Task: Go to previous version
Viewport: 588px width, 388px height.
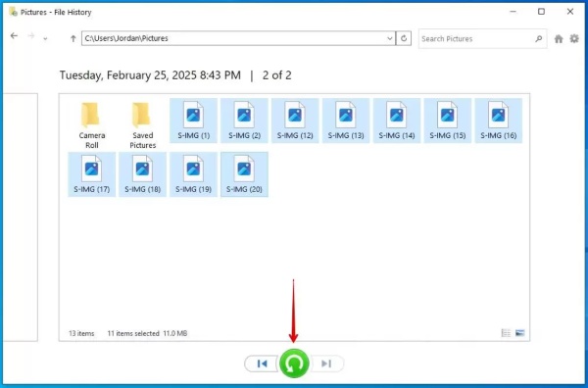Action: (x=263, y=364)
